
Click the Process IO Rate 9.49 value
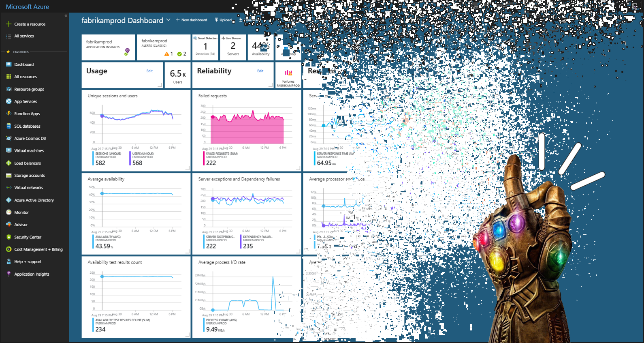[215, 329]
